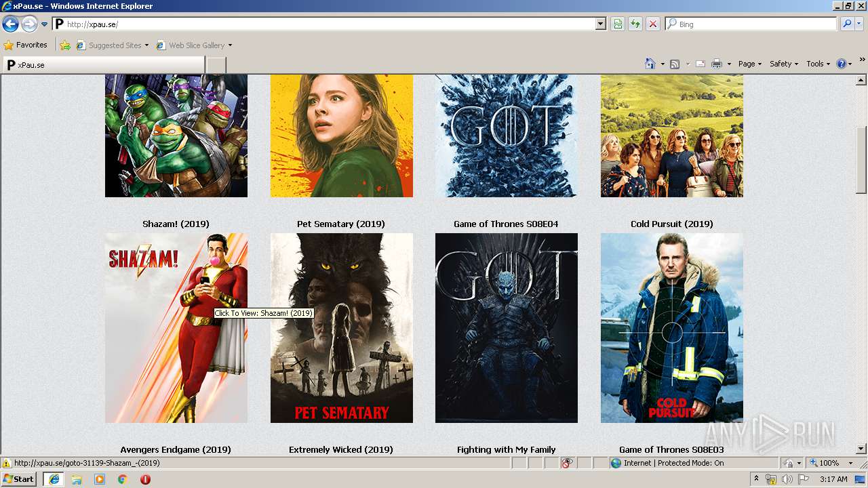This screenshot has height=488, width=868.
Task: Click the Extremely Wicked (2019) title
Action: click(341, 449)
